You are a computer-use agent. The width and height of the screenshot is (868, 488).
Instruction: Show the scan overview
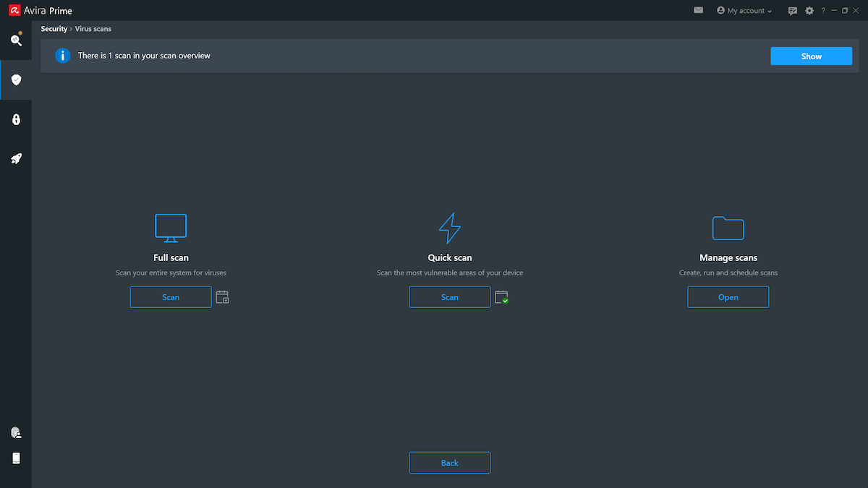click(811, 56)
